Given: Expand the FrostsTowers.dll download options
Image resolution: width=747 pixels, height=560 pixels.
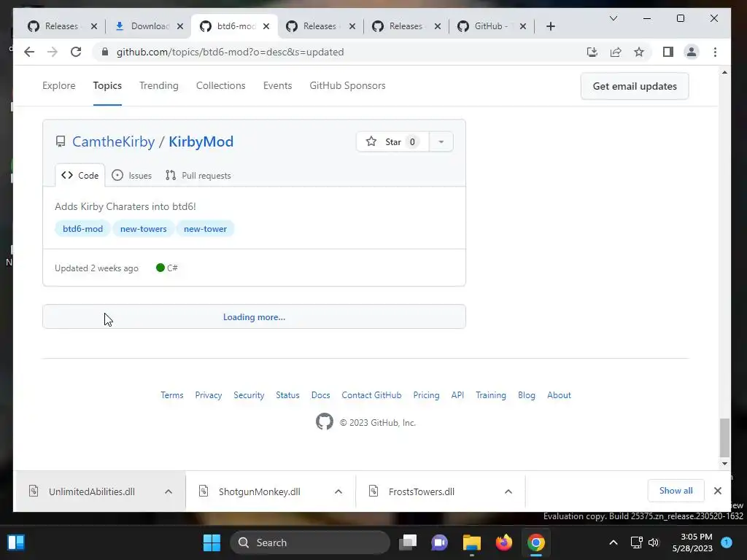Looking at the screenshot, I should tap(508, 491).
